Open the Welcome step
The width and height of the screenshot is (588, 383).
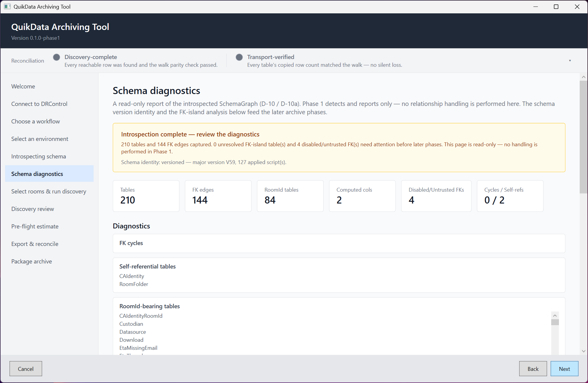tap(49, 86)
